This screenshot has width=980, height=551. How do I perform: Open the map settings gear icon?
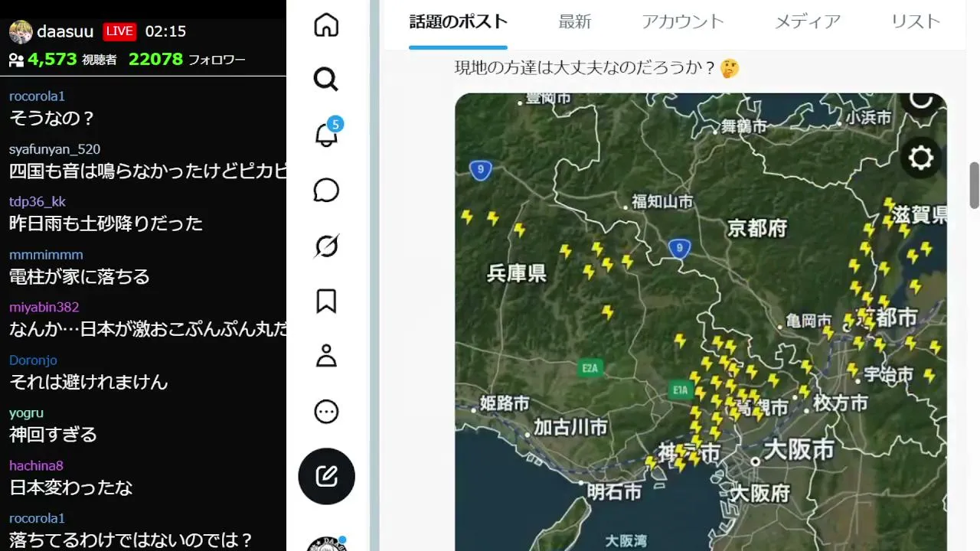tap(920, 158)
